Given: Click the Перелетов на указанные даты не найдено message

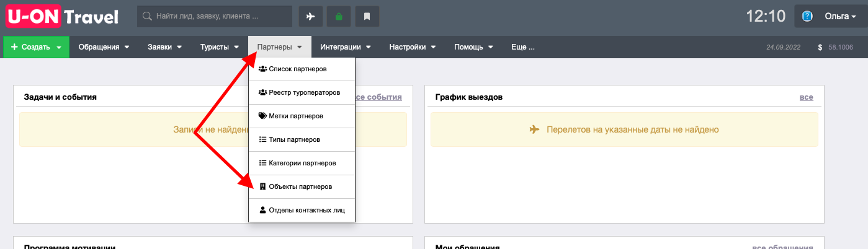Looking at the screenshot, I should point(632,129).
